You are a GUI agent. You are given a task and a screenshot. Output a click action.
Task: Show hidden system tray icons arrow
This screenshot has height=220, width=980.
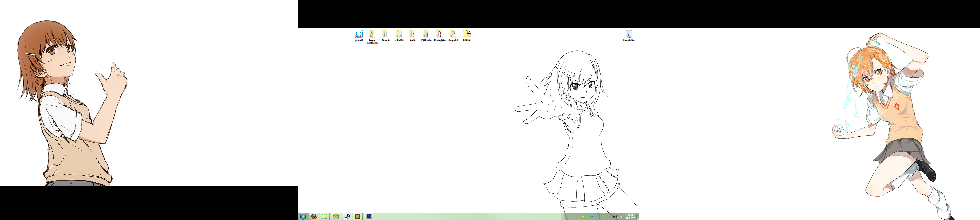point(575,217)
